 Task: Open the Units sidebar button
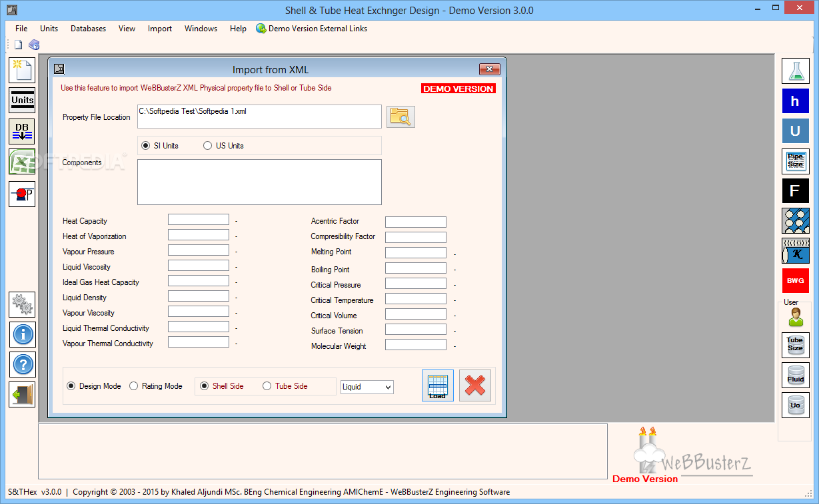[x=22, y=101]
